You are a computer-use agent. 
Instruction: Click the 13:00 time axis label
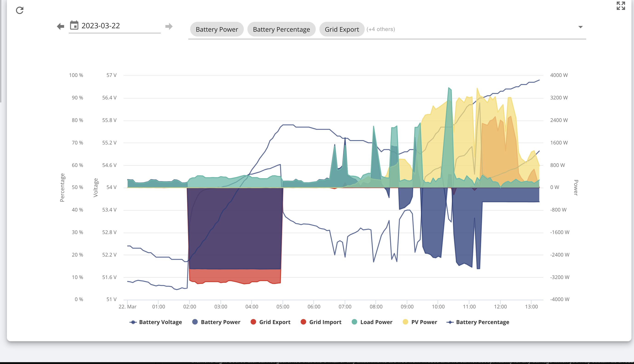[x=531, y=307]
